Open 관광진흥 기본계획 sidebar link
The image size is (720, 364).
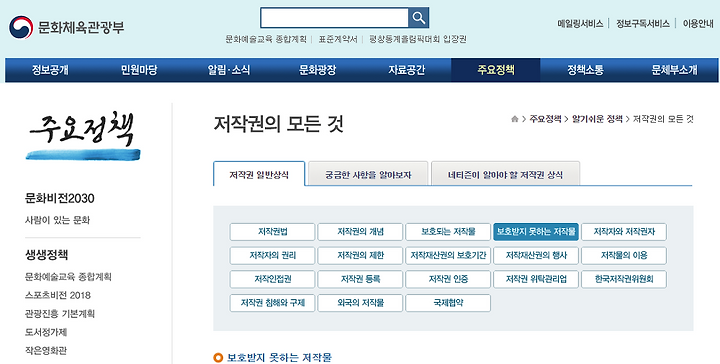pyautogui.click(x=60, y=314)
